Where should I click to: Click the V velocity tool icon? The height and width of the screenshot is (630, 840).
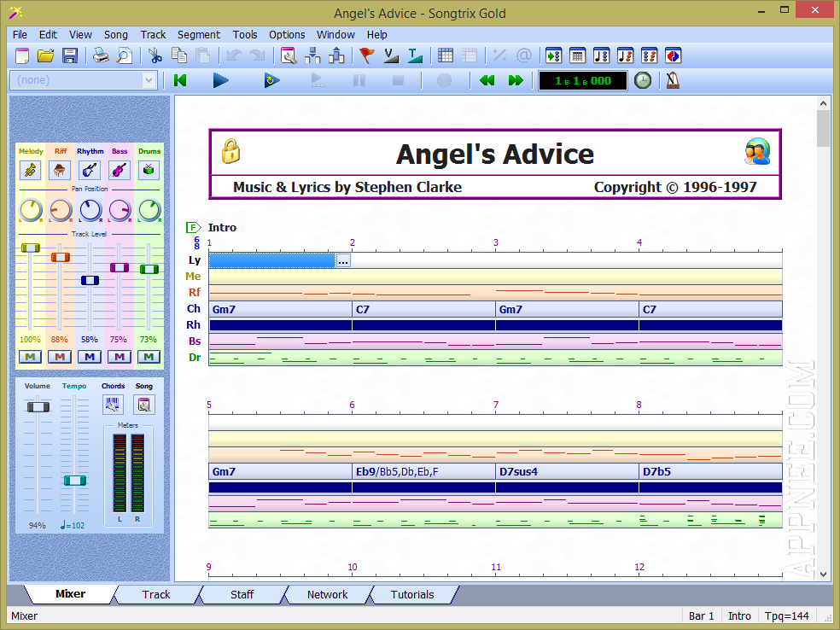[391, 55]
